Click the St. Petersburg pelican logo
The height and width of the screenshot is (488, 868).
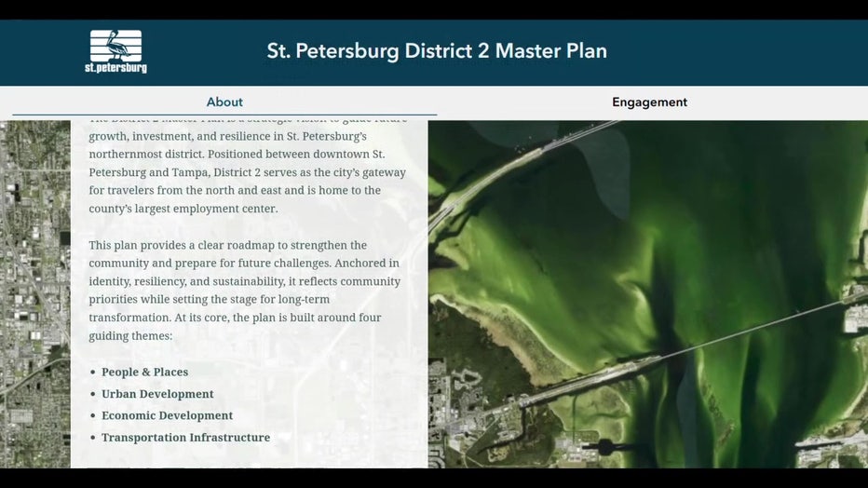115,51
